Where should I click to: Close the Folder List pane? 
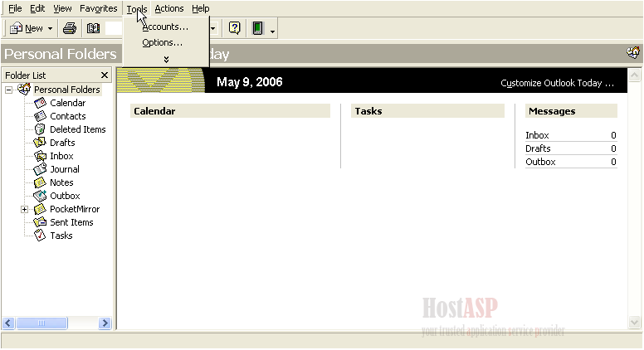[x=105, y=75]
